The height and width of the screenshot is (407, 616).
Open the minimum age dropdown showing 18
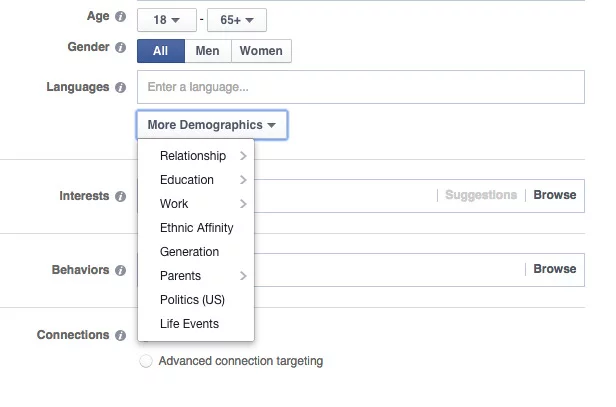tap(167, 20)
